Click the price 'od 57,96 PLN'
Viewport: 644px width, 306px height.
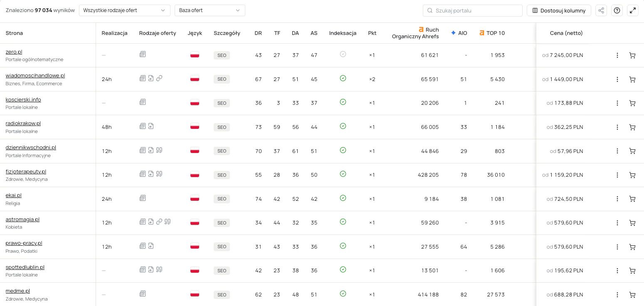(567, 151)
